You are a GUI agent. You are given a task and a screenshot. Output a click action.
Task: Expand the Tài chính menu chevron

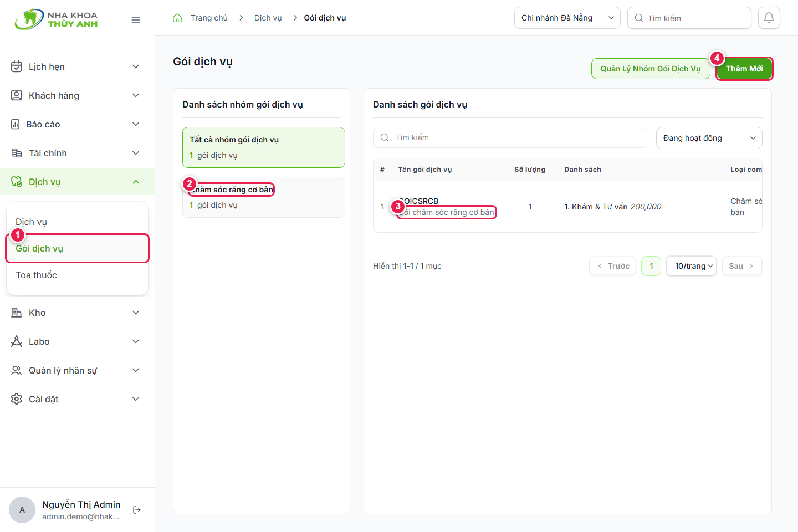click(x=136, y=153)
